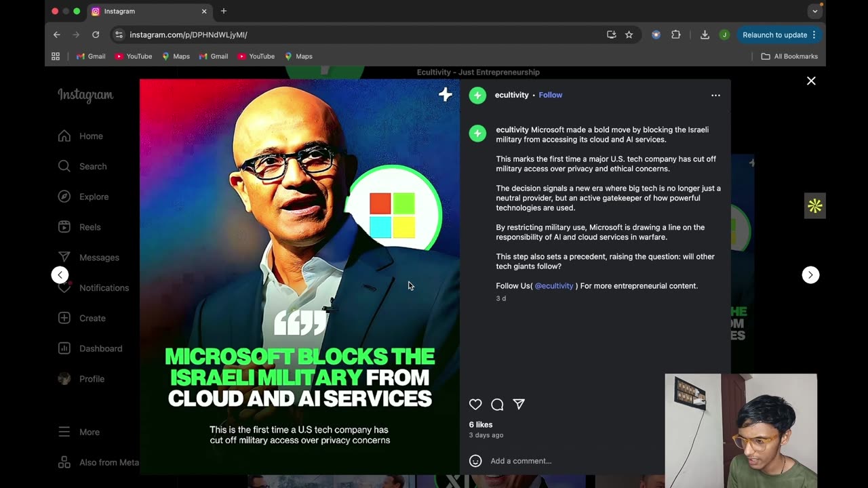Click the "3 days ago" timestamp

point(486,435)
